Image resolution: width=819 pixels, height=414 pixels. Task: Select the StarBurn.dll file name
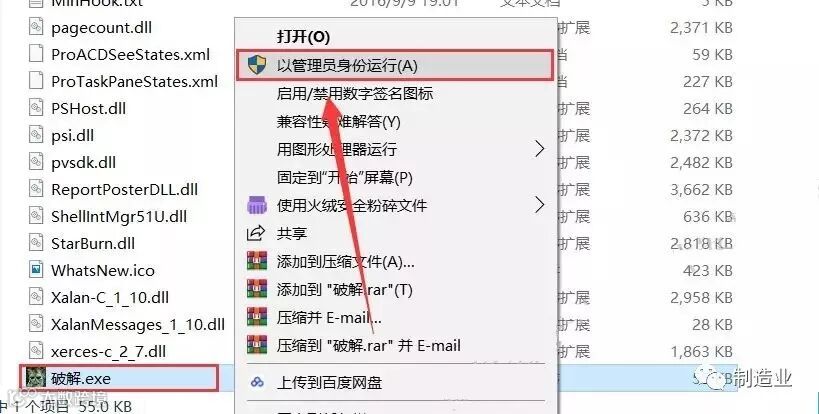pyautogui.click(x=92, y=243)
